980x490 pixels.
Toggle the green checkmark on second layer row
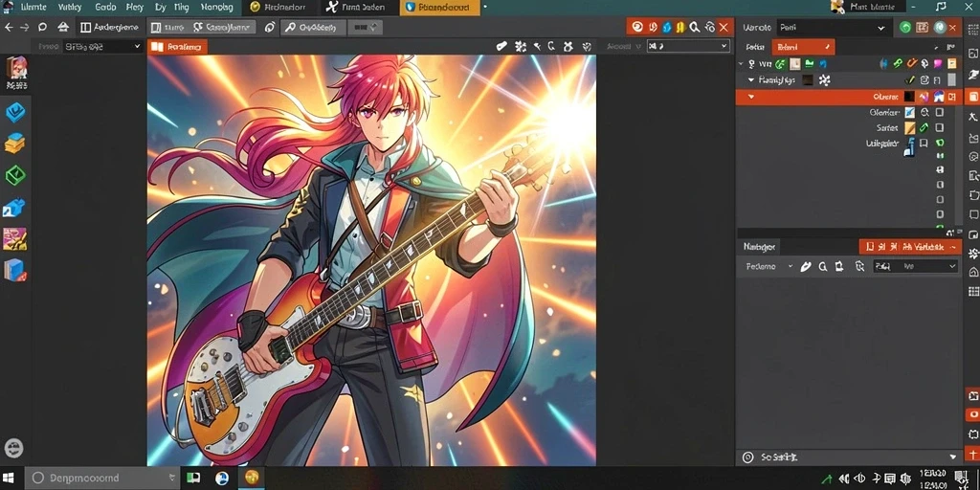point(910,80)
